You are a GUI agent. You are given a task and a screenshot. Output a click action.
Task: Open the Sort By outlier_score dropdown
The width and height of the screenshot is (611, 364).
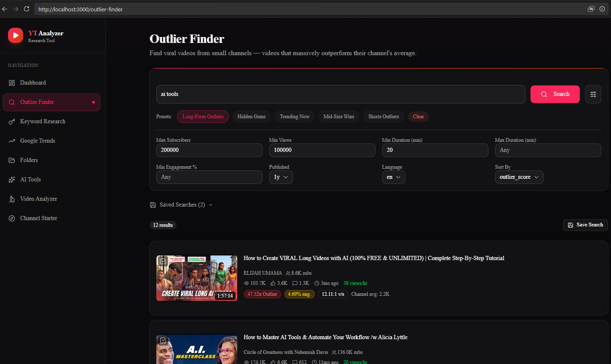(519, 177)
